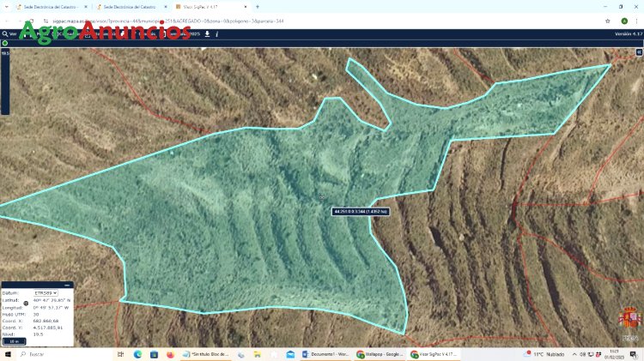The width and height of the screenshot is (644, 361).
Task: Click the parcel label 44:251:0:0:3:344
Action: coord(361,212)
